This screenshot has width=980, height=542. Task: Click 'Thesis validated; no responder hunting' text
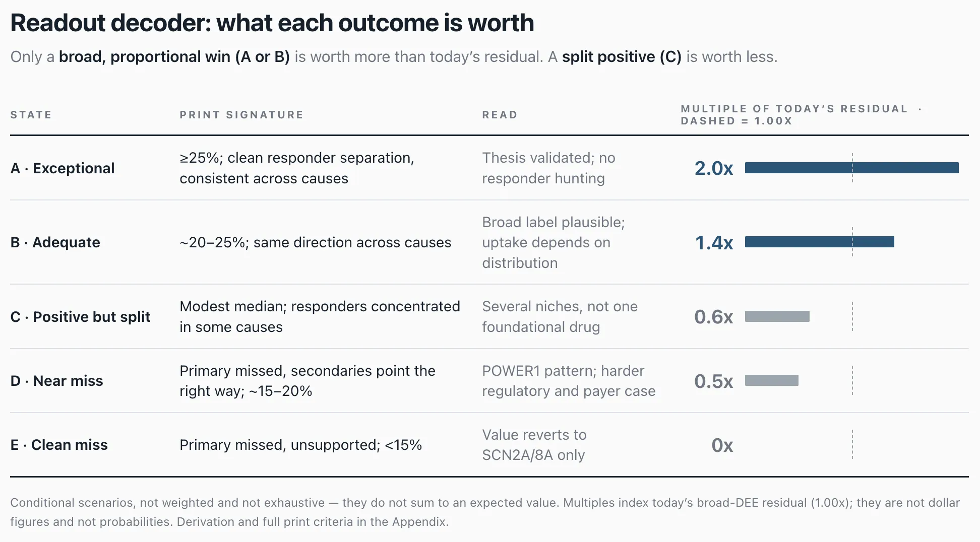[548, 168]
